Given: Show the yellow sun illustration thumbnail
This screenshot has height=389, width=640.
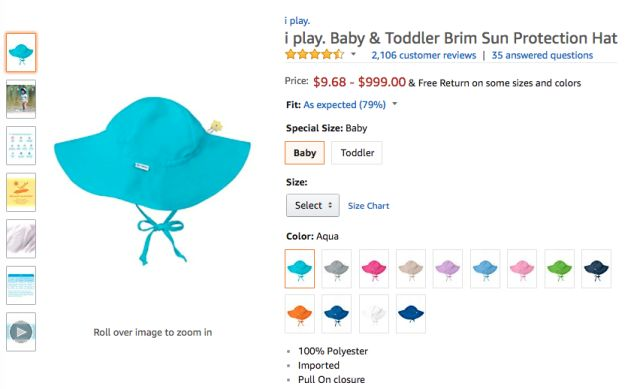Looking at the screenshot, I should click(x=21, y=192).
